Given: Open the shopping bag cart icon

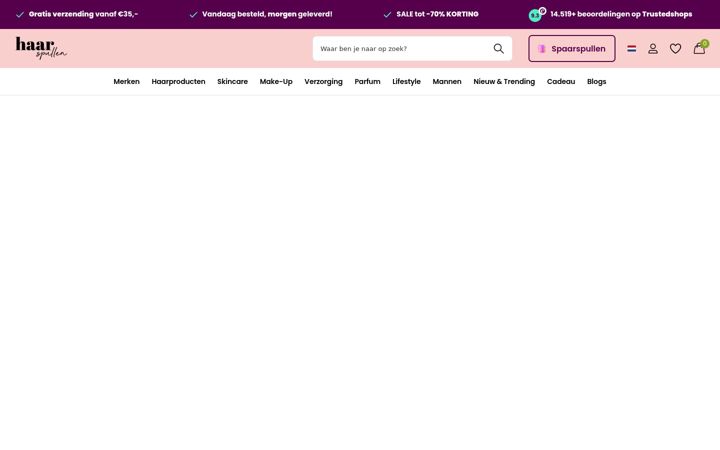Looking at the screenshot, I should pos(699,48).
